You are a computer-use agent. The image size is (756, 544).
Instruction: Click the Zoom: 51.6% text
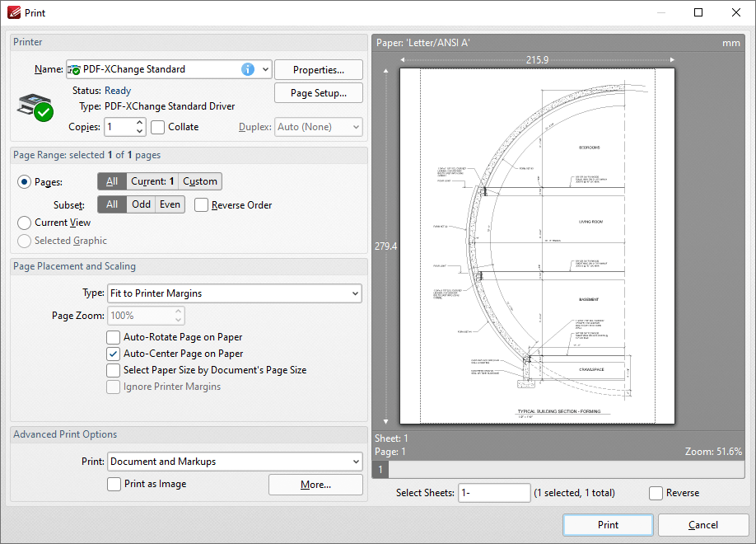point(713,452)
